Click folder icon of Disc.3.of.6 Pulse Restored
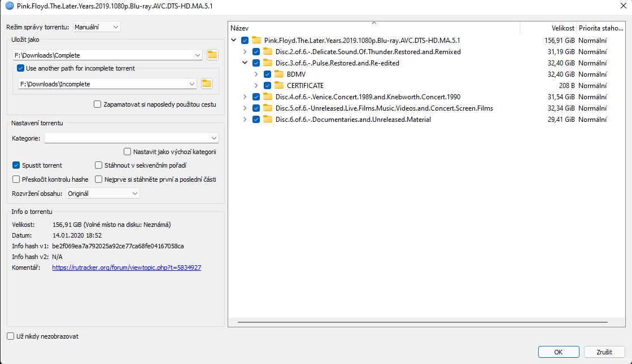This screenshot has height=364, width=632. (268, 63)
